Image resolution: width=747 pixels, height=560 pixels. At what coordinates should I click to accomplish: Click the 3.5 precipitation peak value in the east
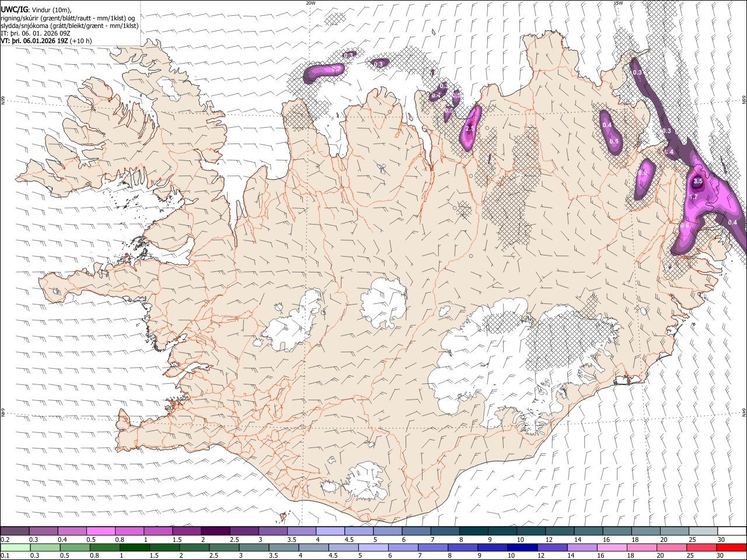(697, 182)
